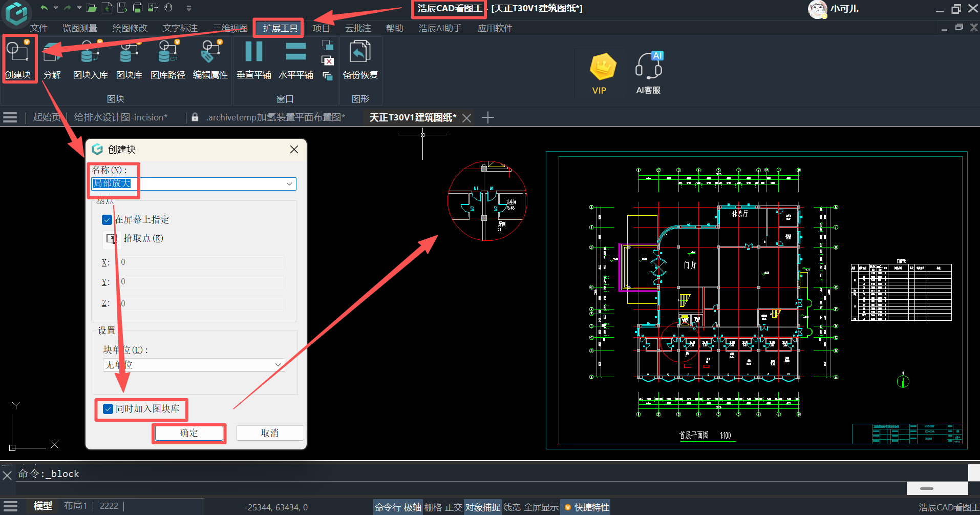Open 备份恢复 backup restore tool
This screenshot has height=515, width=980.
[360, 58]
